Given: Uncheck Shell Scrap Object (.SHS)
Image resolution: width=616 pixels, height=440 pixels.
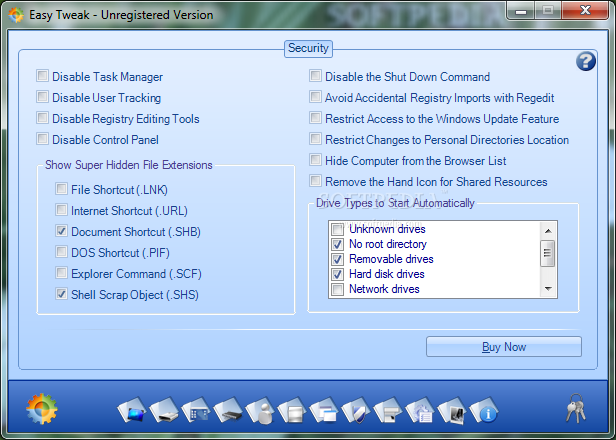Looking at the screenshot, I should click(x=61, y=293).
